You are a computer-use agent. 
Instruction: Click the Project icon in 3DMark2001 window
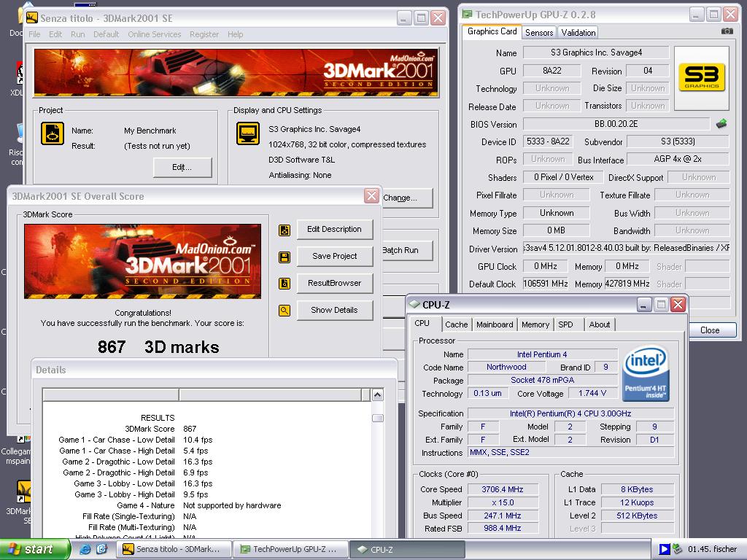click(53, 133)
